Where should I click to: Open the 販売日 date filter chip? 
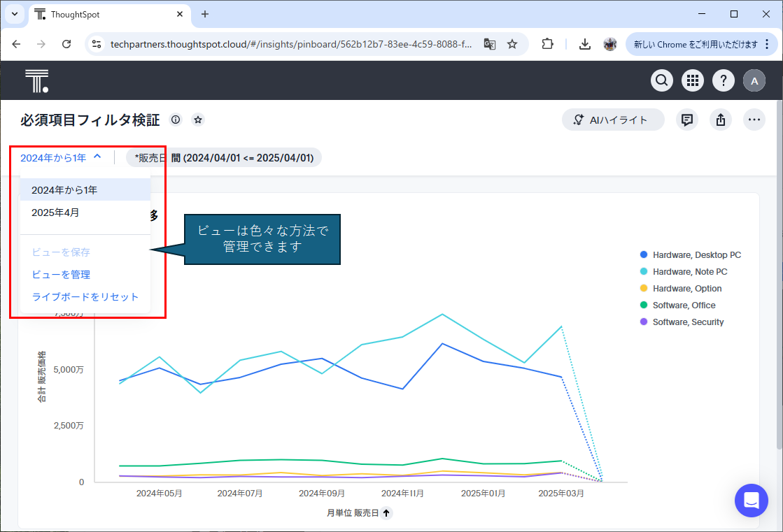[223, 157]
